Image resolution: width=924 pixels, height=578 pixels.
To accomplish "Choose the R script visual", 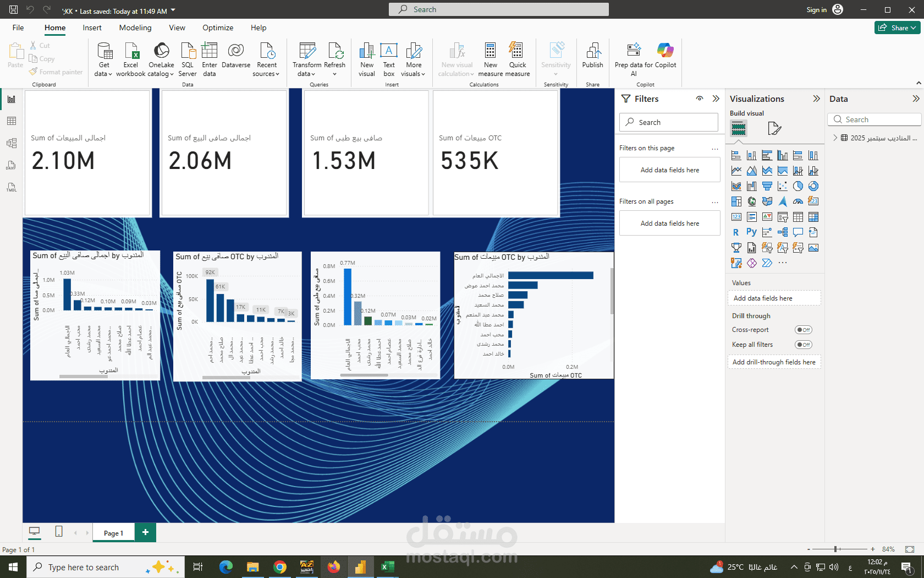I will (x=736, y=233).
